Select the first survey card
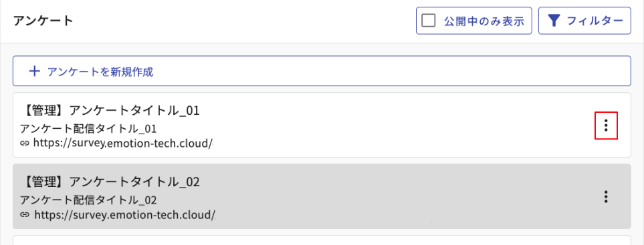 click(x=322, y=125)
